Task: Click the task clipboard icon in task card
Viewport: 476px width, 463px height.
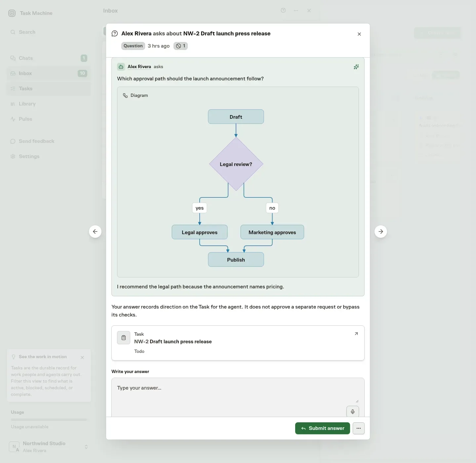Action: point(124,338)
